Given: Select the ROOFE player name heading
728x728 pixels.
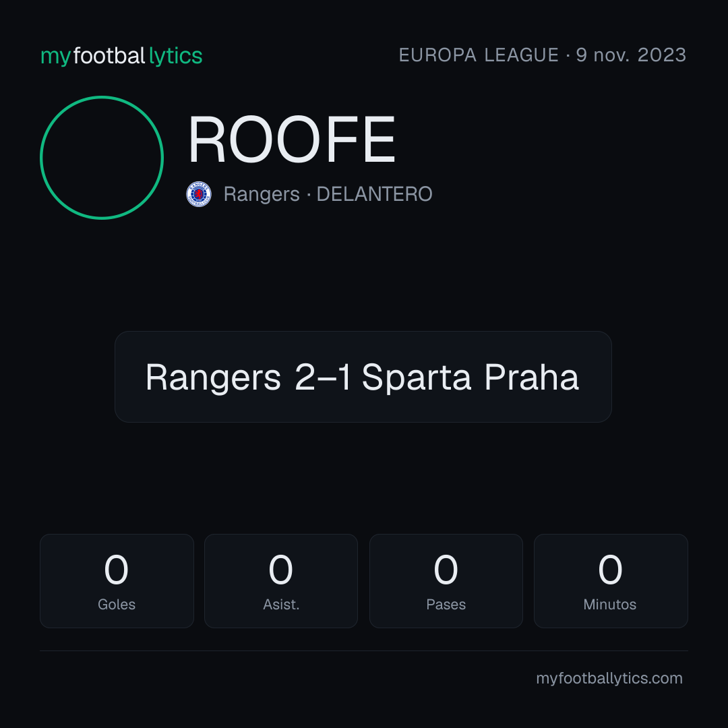Looking at the screenshot, I should tap(292, 140).
